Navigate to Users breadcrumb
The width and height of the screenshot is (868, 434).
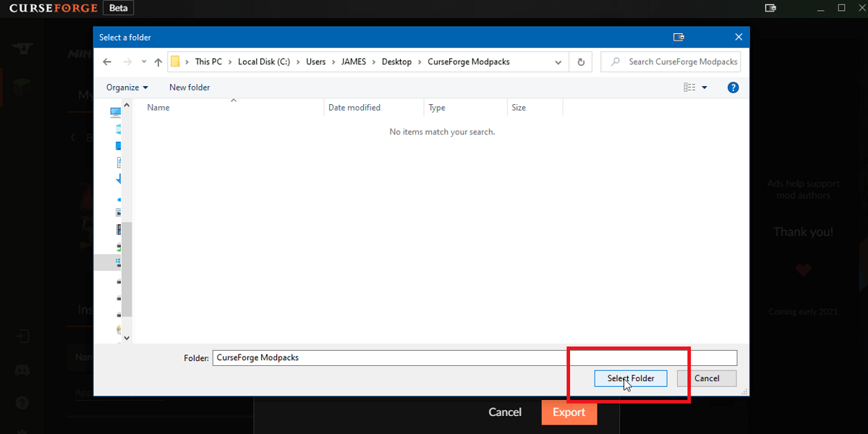point(316,62)
